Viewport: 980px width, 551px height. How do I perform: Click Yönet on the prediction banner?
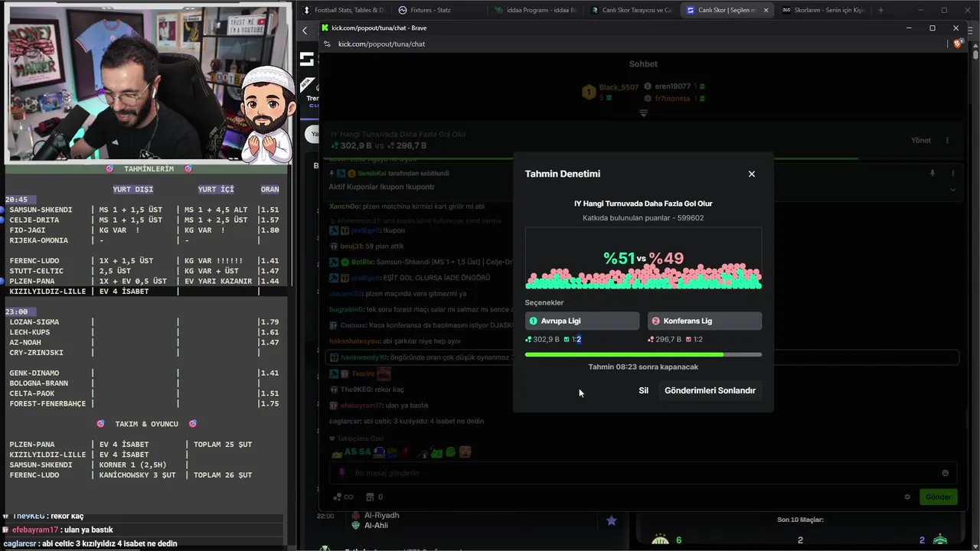point(921,140)
